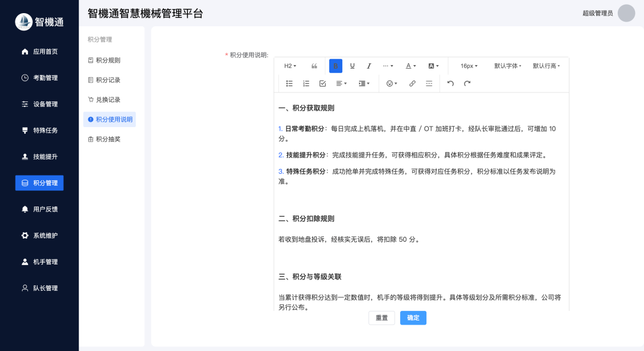
Task: Open the background color picker
Action: click(x=434, y=66)
